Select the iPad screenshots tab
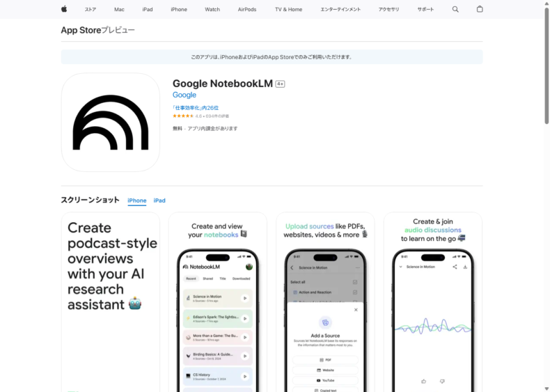550x392 pixels. tap(159, 201)
